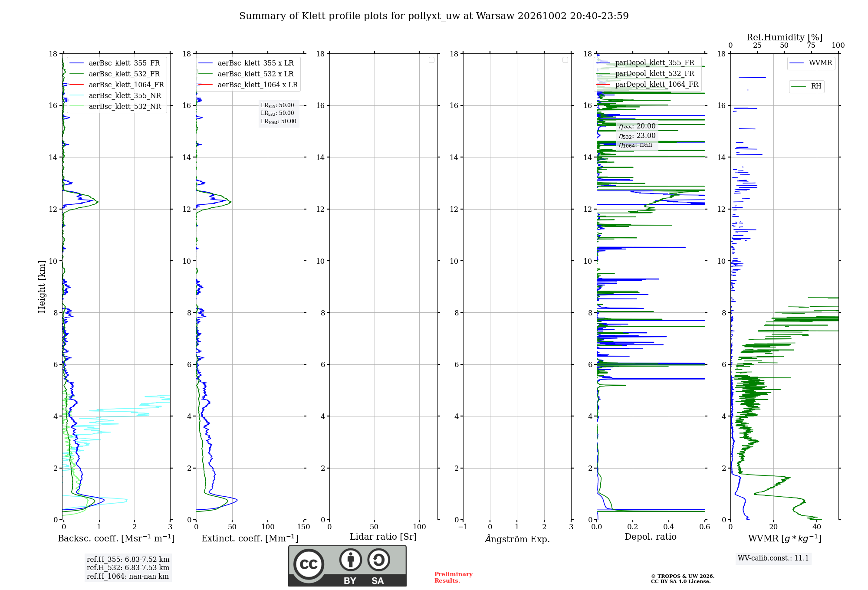
Task: Select legend entry parDepol_klett_355_FR
Action: (x=645, y=63)
